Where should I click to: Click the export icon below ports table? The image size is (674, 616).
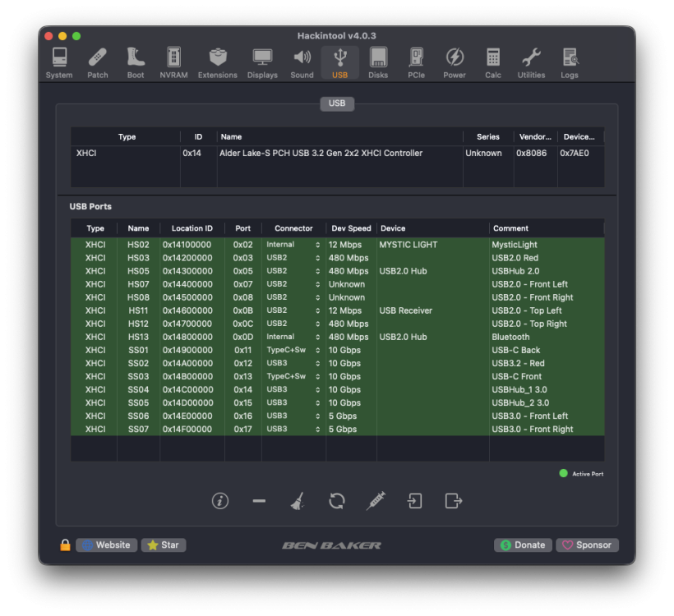pyautogui.click(x=454, y=501)
